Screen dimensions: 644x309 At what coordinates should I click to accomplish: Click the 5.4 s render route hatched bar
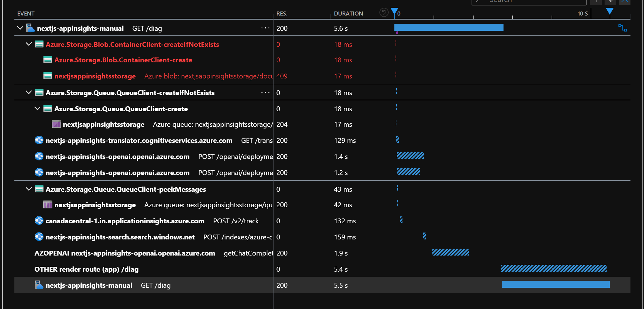click(554, 268)
